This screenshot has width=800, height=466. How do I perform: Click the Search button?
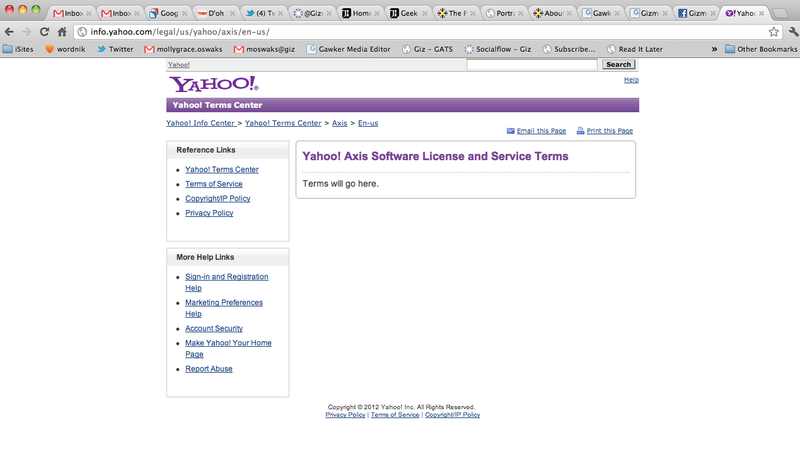click(x=618, y=64)
